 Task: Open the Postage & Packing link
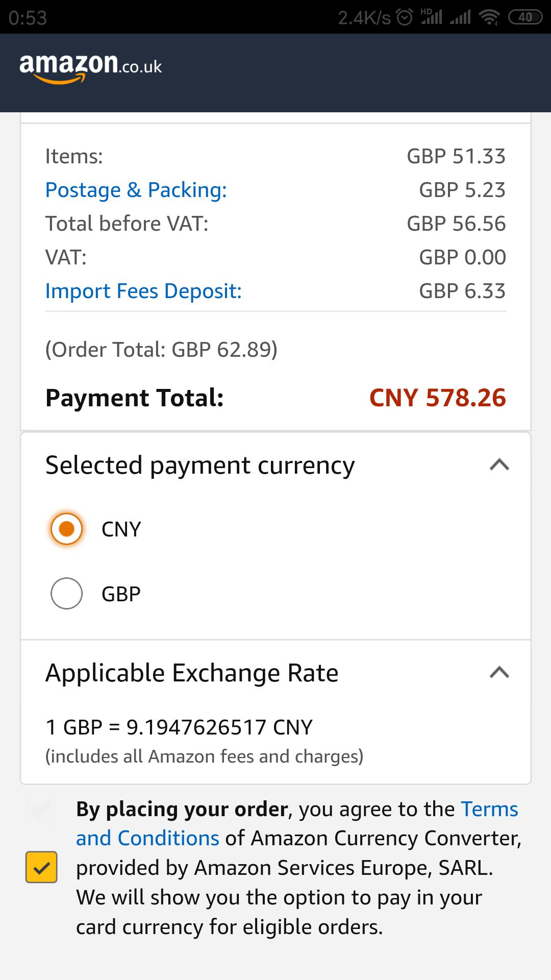click(136, 190)
